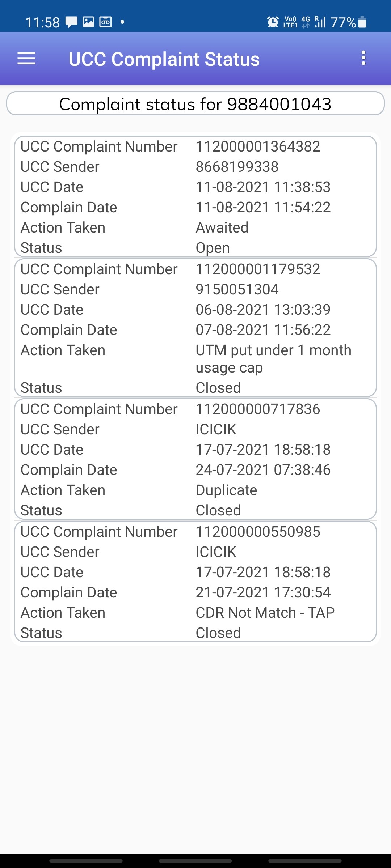Open the hamburger navigation menu
This screenshot has height=868, width=391.
[x=26, y=59]
